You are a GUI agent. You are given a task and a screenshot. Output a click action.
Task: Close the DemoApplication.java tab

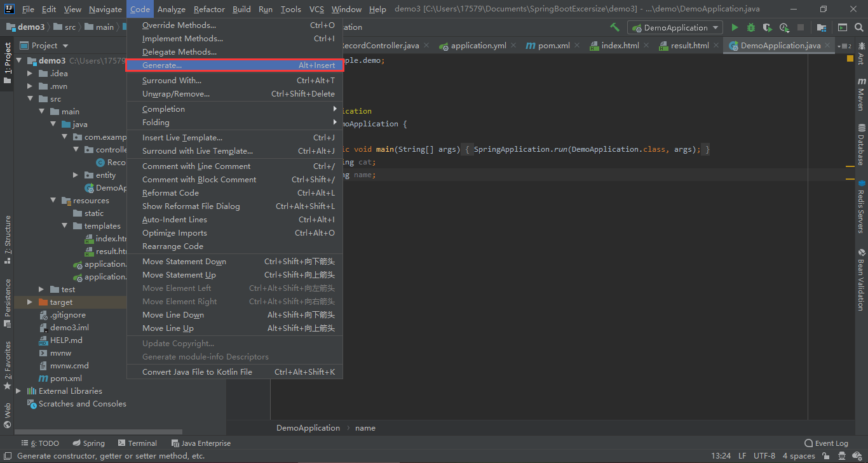pos(827,46)
